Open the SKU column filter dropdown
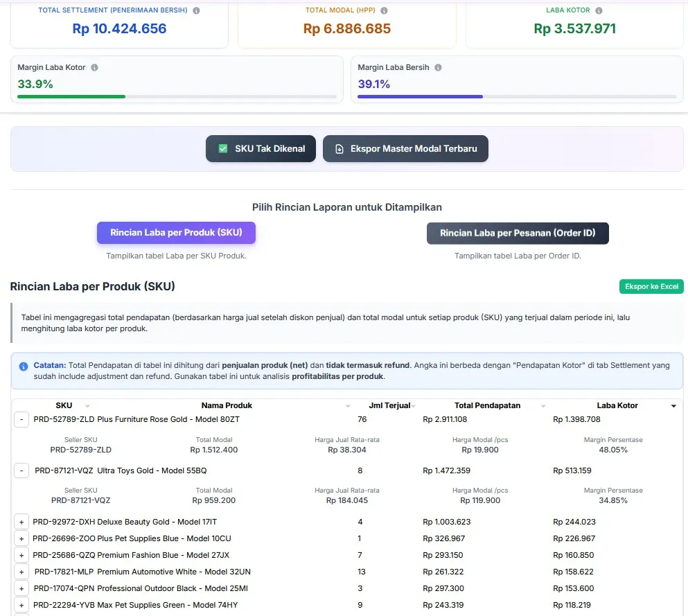Viewport: 688px width, 616px height. (87, 406)
